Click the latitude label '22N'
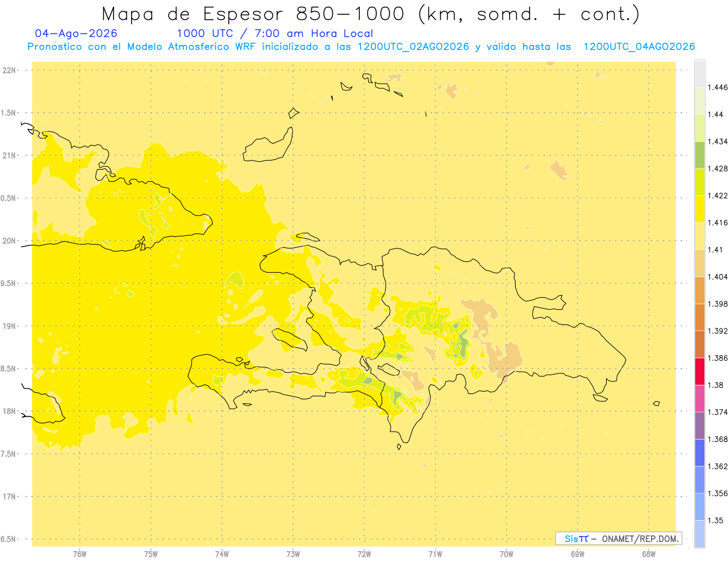Image resolution: width=728 pixels, height=562 pixels. coord(8,70)
